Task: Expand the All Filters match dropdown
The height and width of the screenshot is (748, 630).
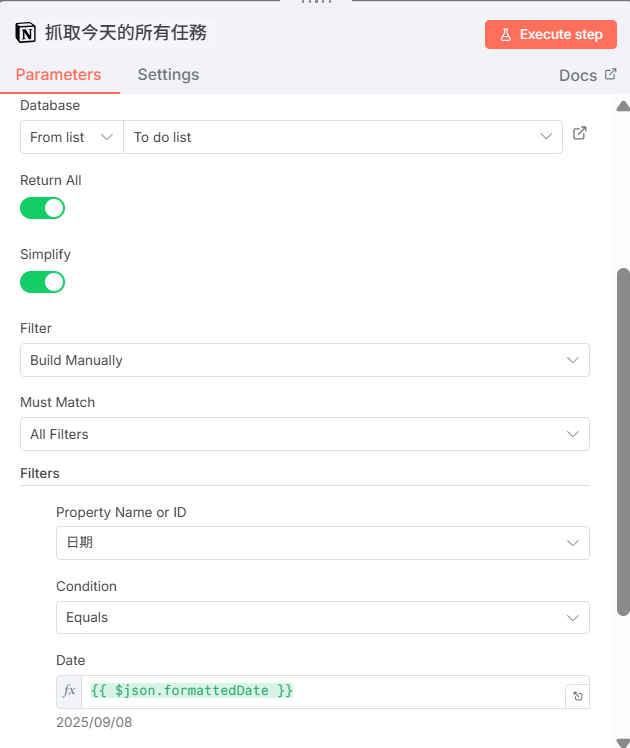Action: (304, 434)
